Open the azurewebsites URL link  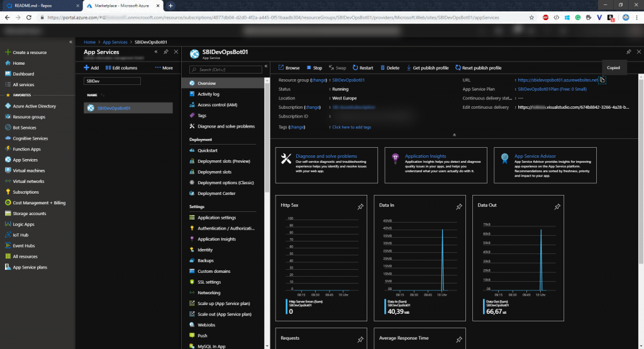558,80
